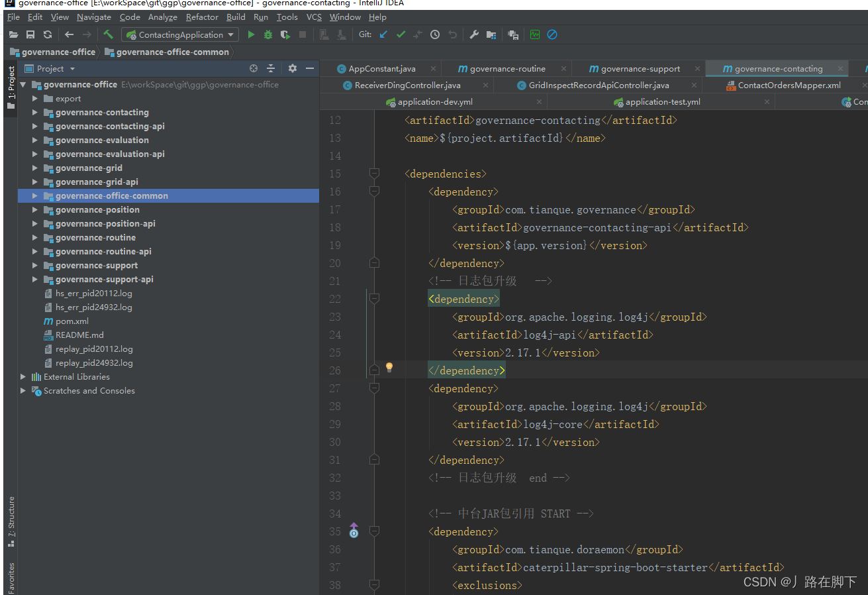Expand the governance-grid folder arrow
The height and width of the screenshot is (595, 868).
pyautogui.click(x=35, y=168)
